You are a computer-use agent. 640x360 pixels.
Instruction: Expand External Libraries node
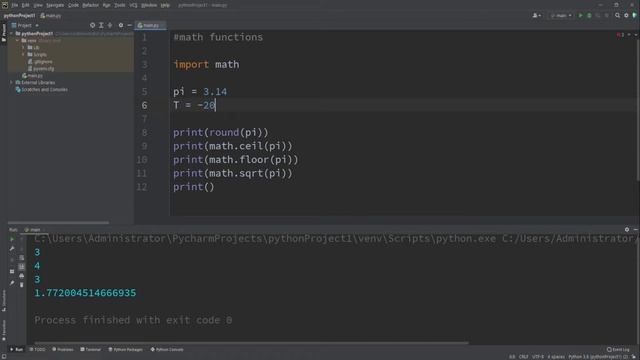click(11, 82)
